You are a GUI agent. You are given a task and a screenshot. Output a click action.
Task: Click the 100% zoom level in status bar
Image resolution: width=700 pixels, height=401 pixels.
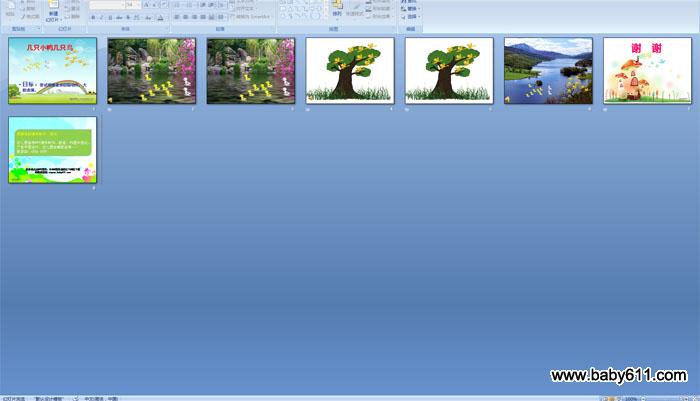point(631,398)
